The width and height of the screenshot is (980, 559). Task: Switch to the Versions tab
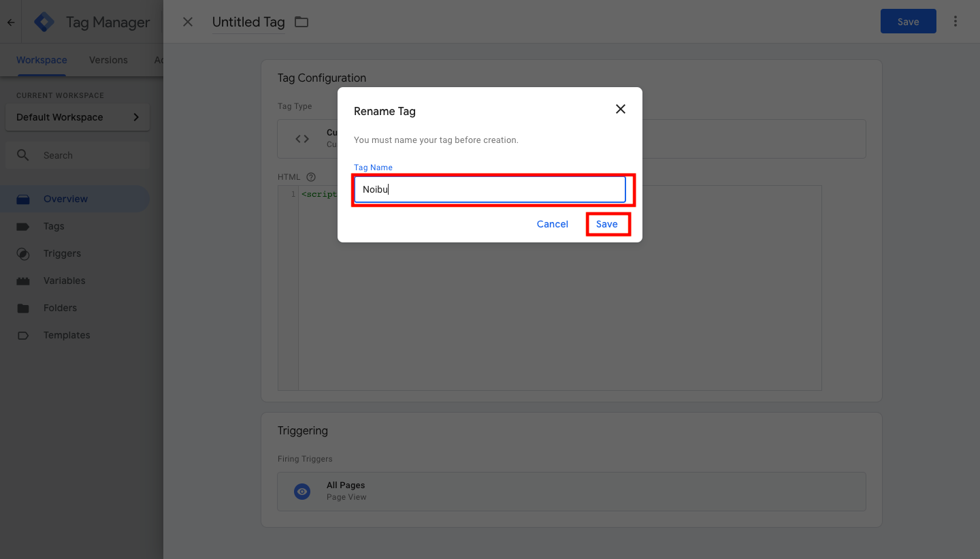108,60
